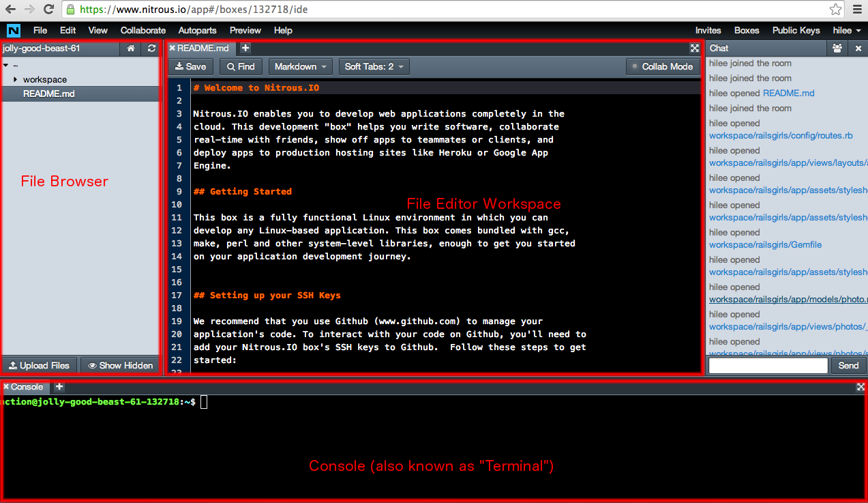868x503 pixels.
Task: Toggle Collab Mode
Action: (x=662, y=66)
